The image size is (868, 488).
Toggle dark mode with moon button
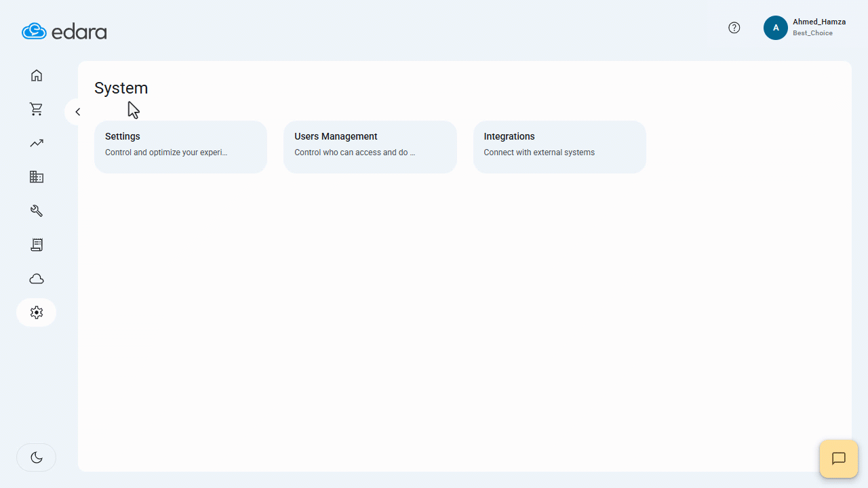(x=37, y=457)
